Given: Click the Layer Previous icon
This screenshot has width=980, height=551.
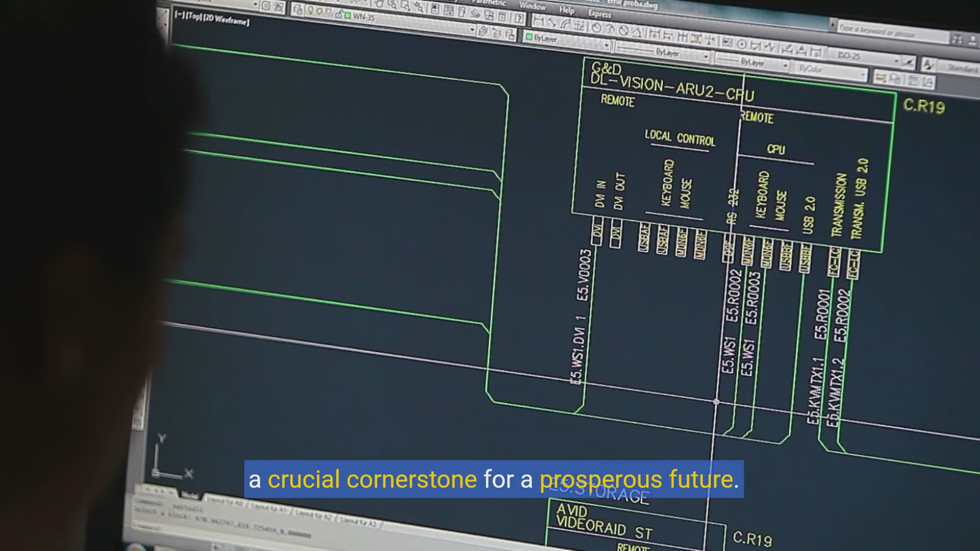Looking at the screenshot, I should (496, 33).
